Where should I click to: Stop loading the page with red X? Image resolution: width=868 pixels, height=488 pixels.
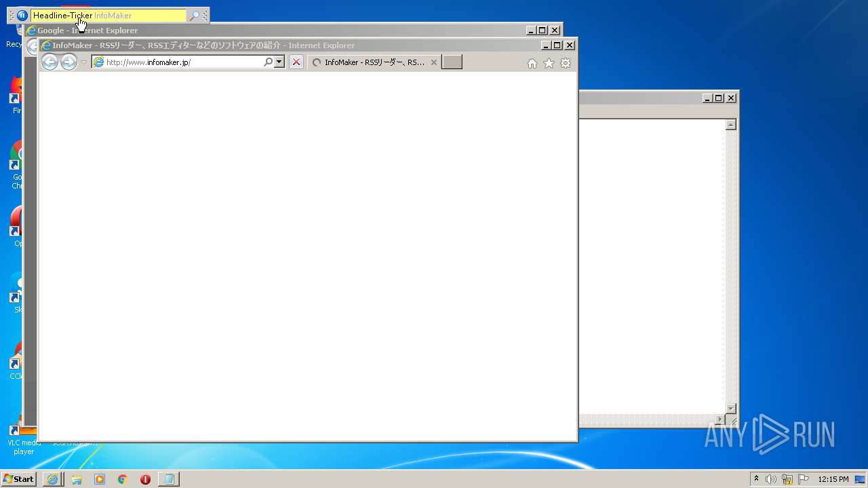(x=296, y=62)
